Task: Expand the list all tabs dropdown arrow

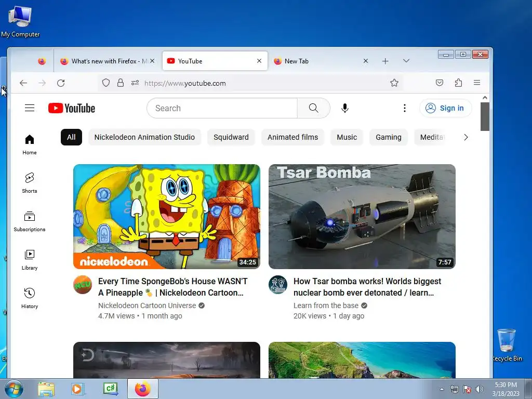Action: pyautogui.click(x=406, y=61)
